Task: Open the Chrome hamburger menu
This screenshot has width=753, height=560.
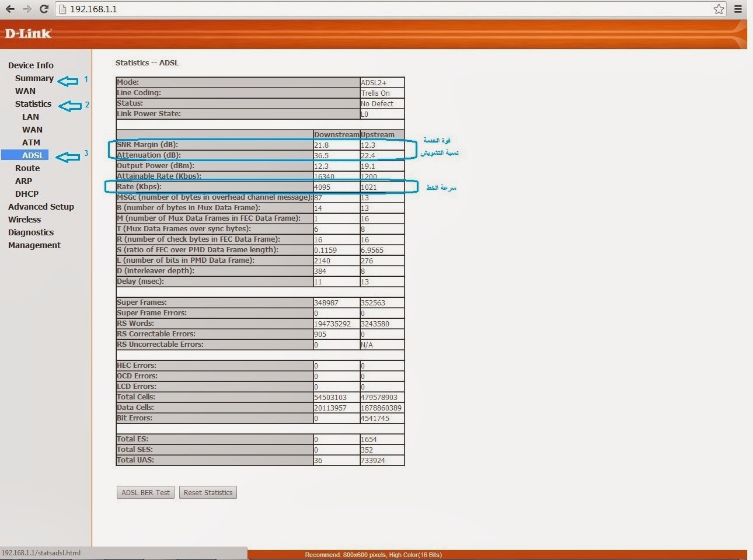Action: tap(738, 9)
